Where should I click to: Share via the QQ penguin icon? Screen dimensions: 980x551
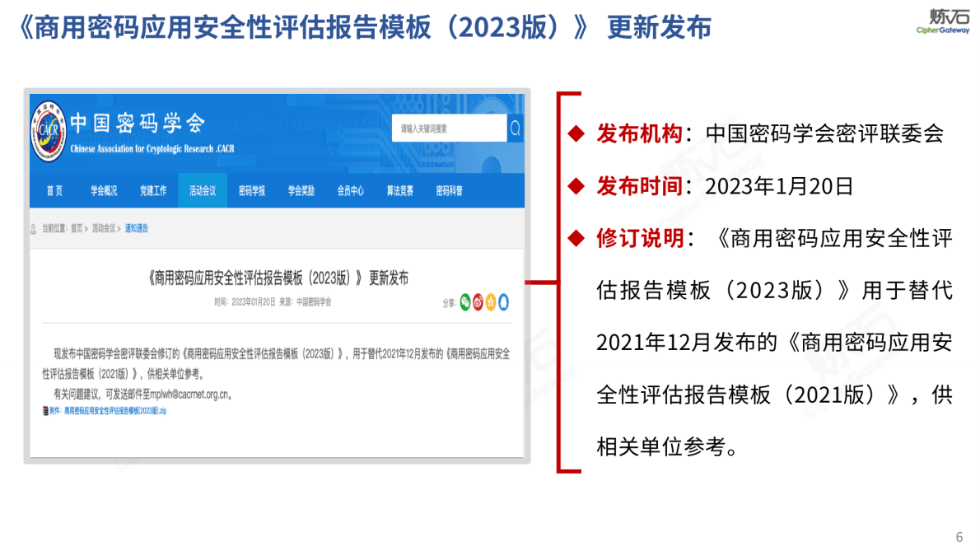pos(503,302)
